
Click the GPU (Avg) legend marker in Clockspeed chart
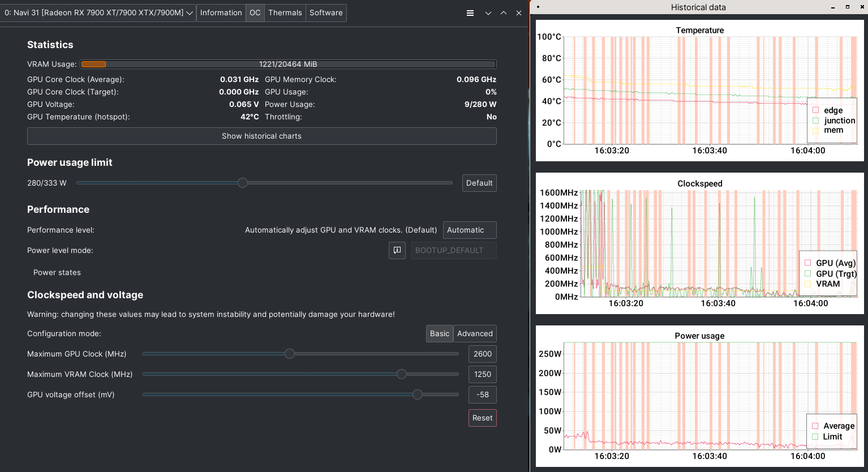click(807, 263)
